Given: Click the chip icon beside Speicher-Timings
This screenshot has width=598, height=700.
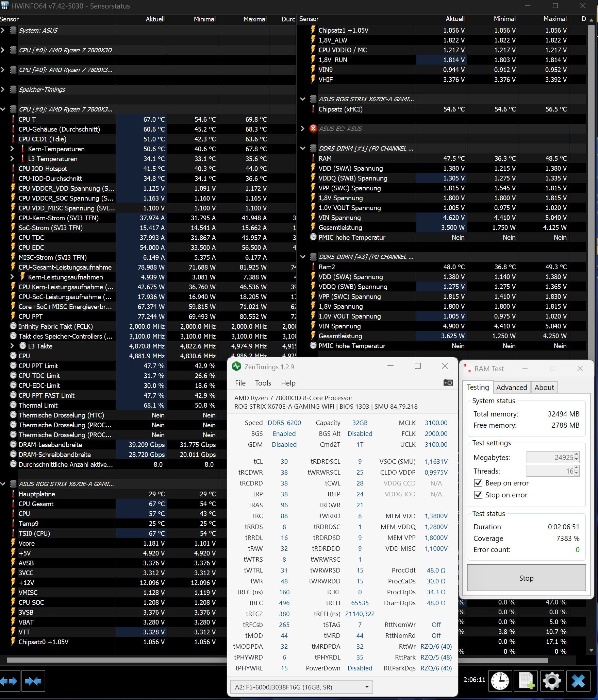Looking at the screenshot, I should coord(13,89).
